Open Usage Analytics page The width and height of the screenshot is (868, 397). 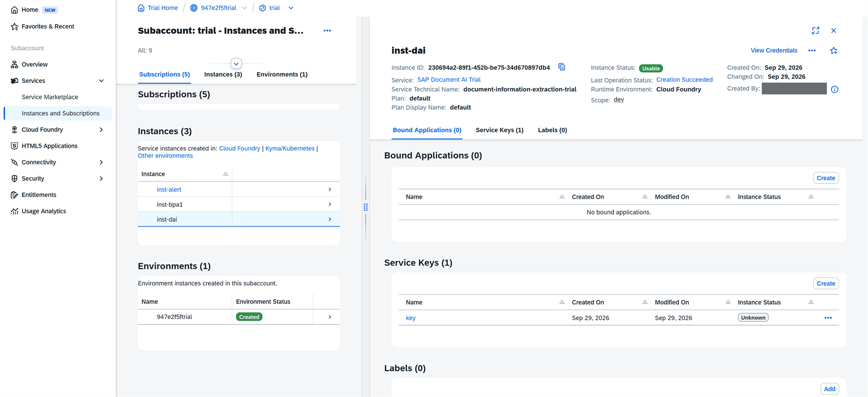44,211
